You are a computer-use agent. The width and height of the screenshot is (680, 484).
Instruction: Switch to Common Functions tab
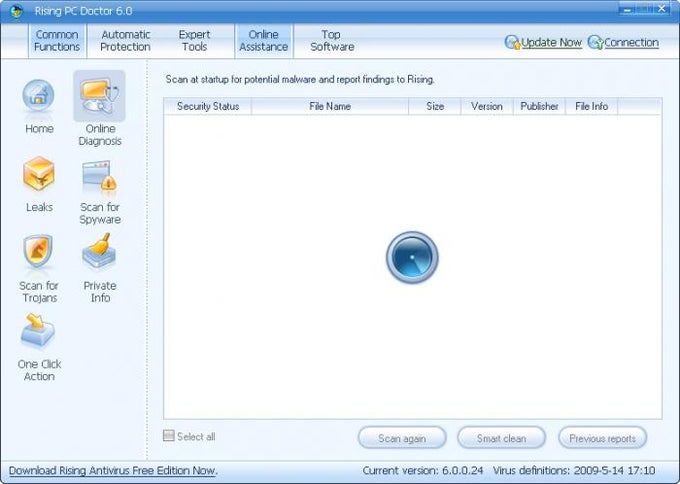tap(57, 41)
